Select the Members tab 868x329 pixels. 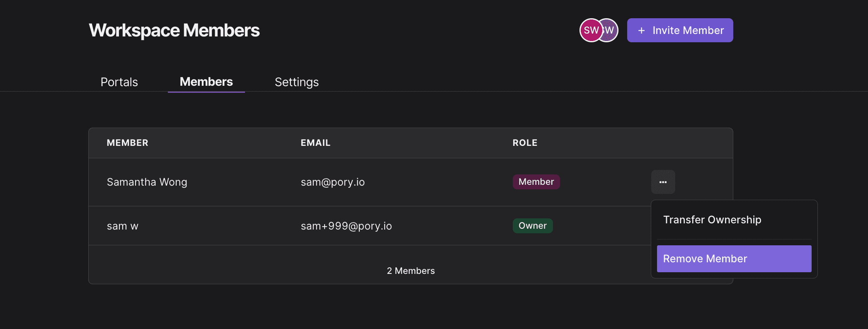[x=206, y=82]
